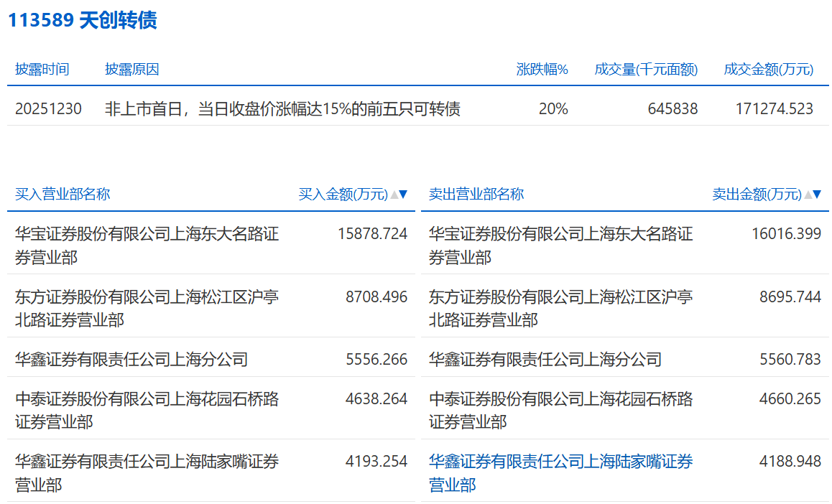Open highlighted seller link 华鑫证券陆家嘴证券营业部
The height and width of the screenshot is (504, 832).
[x=561, y=472]
